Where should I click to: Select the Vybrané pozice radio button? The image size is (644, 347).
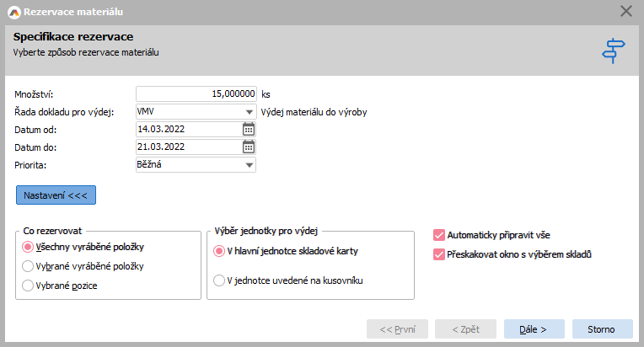(x=28, y=286)
